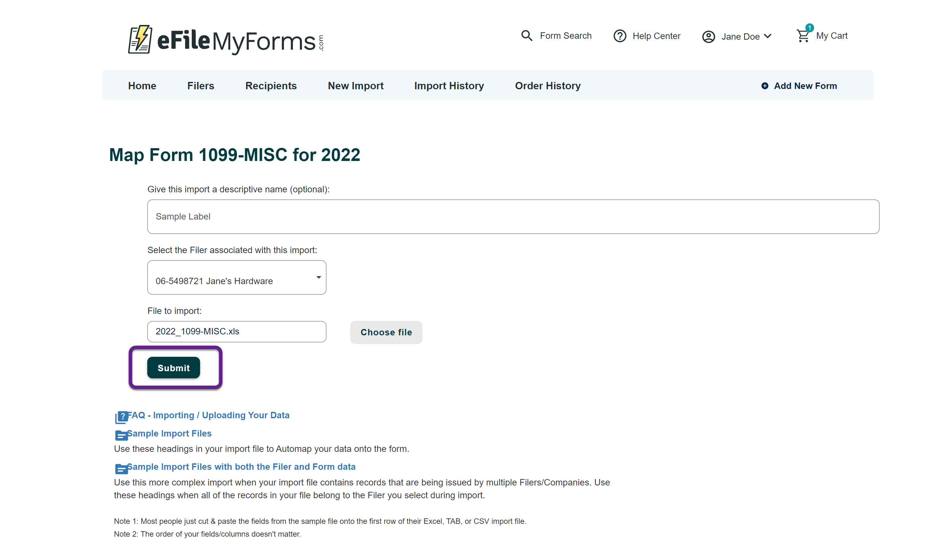Go to the Filers menu item
Viewport: 936px width, 560px height.
tap(200, 86)
